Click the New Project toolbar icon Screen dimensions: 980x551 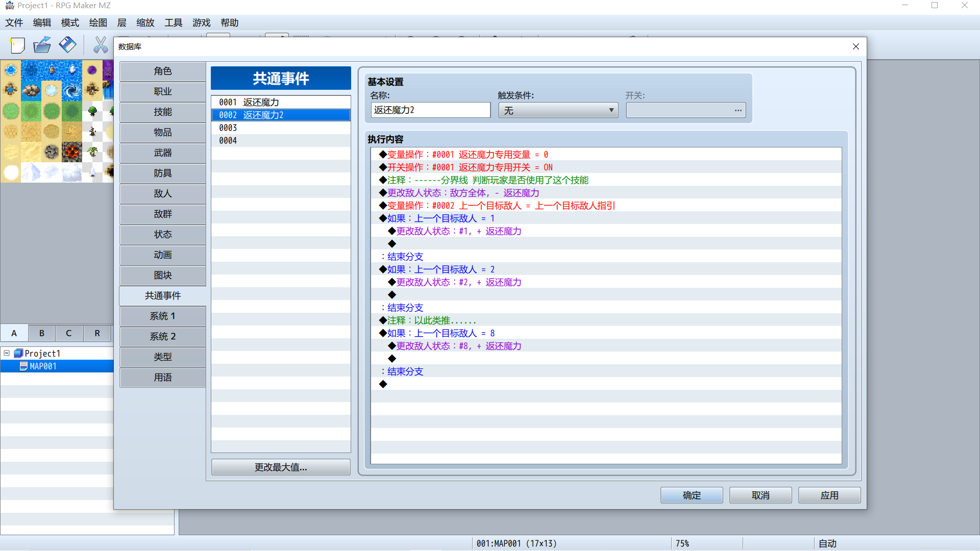click(x=17, y=45)
